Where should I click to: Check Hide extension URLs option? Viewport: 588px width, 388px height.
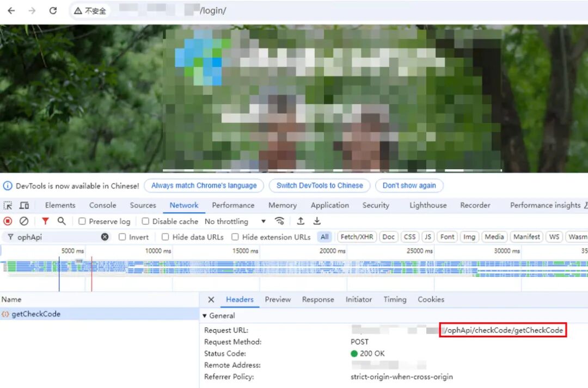235,237
